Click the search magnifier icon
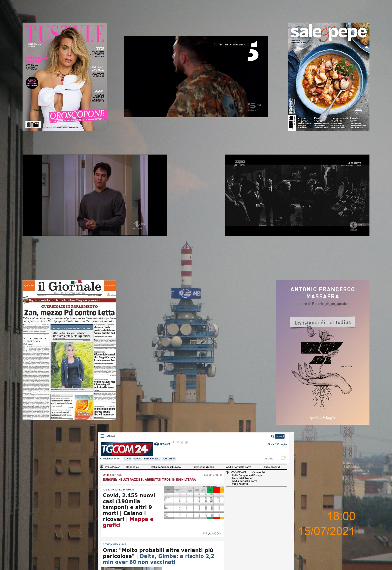 point(272,436)
